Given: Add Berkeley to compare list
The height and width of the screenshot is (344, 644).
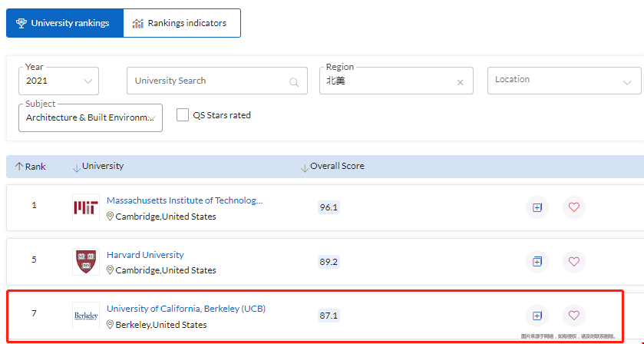Looking at the screenshot, I should (537, 316).
